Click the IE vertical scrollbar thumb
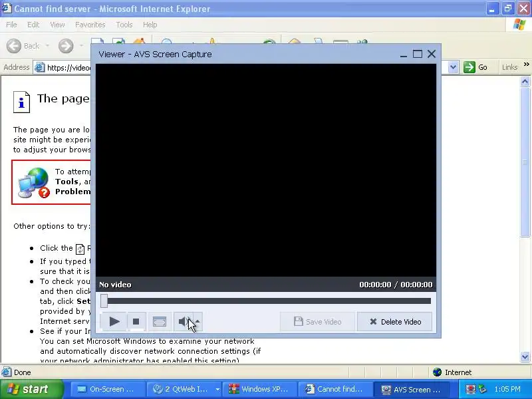This screenshot has height=399, width=532. tap(525, 162)
